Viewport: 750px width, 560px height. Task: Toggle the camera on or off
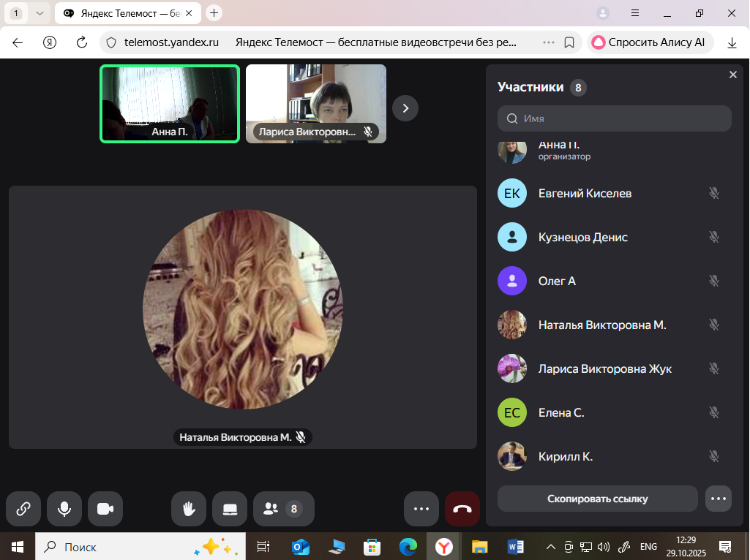pyautogui.click(x=105, y=509)
